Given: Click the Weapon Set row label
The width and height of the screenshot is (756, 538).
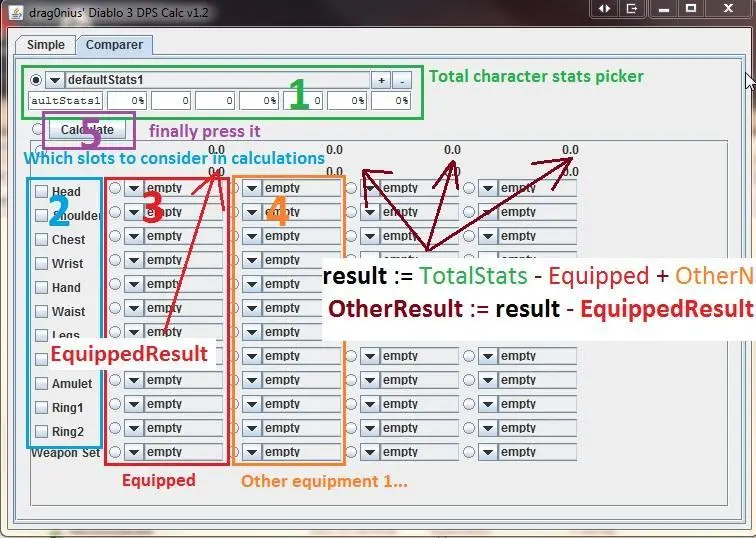Looking at the screenshot, I should (66, 453).
